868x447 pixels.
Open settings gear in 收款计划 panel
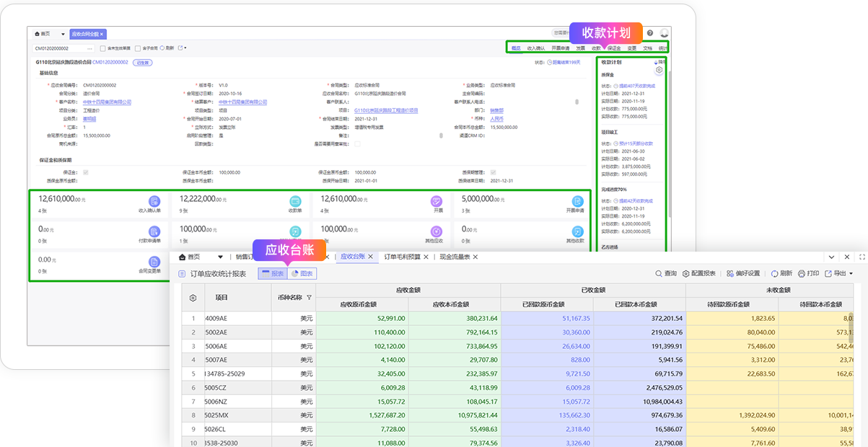click(659, 70)
